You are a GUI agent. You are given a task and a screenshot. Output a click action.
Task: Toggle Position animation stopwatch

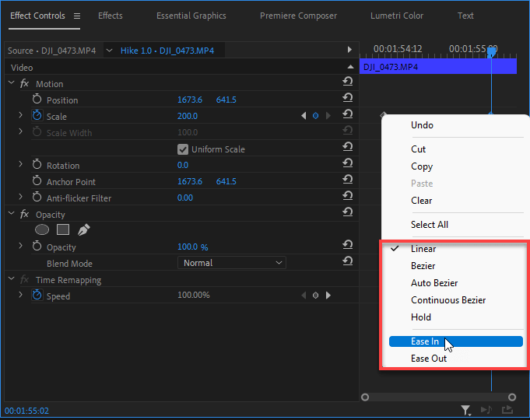pos(37,100)
